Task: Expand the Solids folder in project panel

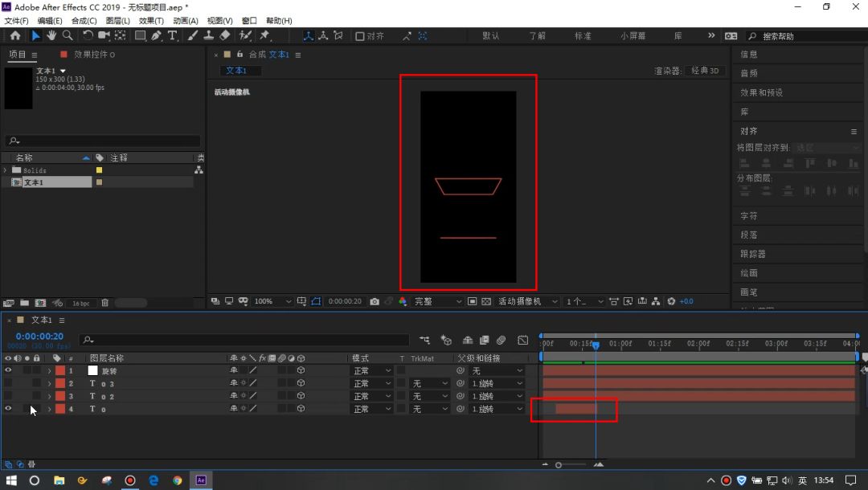Action: pos(6,170)
